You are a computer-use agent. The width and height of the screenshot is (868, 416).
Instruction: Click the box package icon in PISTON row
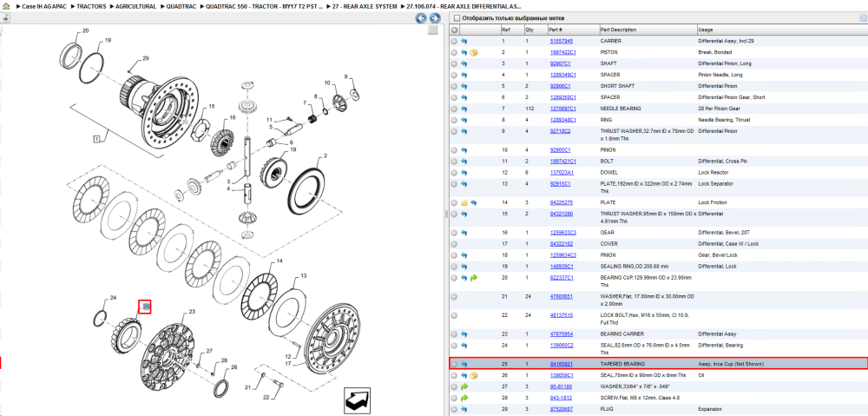coord(474,53)
